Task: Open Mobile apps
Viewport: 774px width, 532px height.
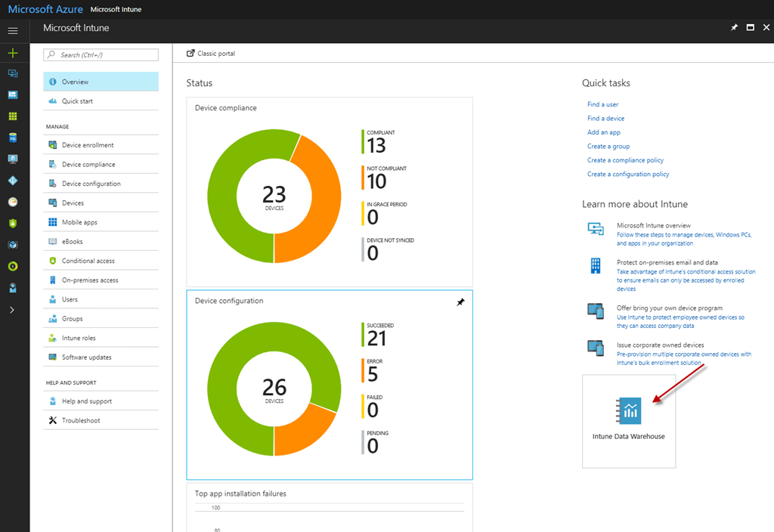Action: click(101, 222)
